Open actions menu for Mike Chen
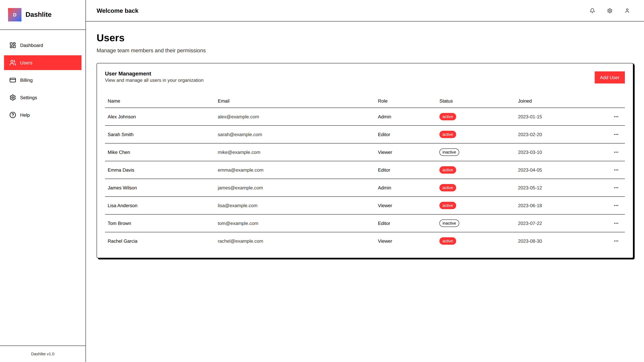Viewport: 644px width, 362px height. [616, 152]
